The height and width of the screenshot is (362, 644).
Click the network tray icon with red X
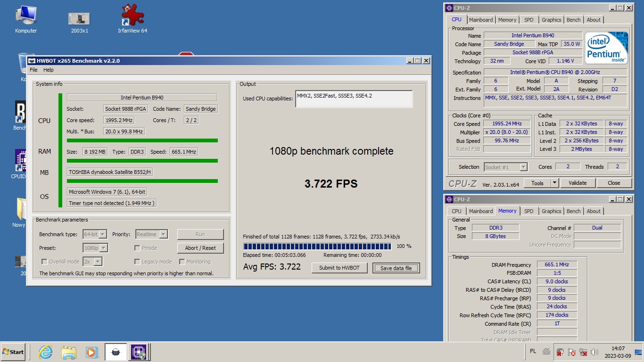[x=583, y=352]
